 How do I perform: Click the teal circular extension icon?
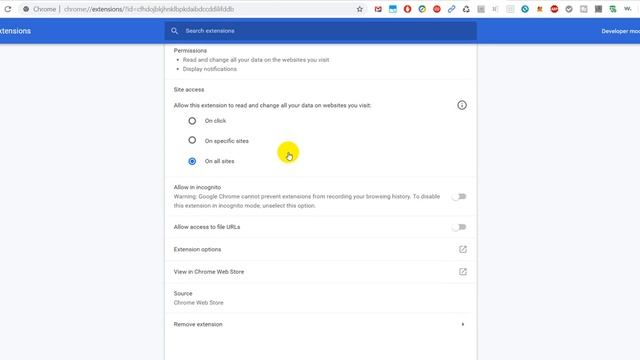coord(525,9)
